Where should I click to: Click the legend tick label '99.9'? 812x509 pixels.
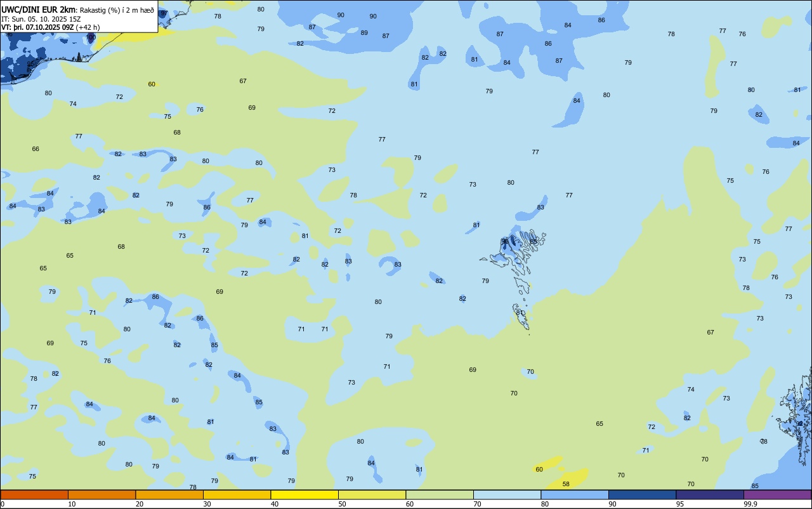750,504
